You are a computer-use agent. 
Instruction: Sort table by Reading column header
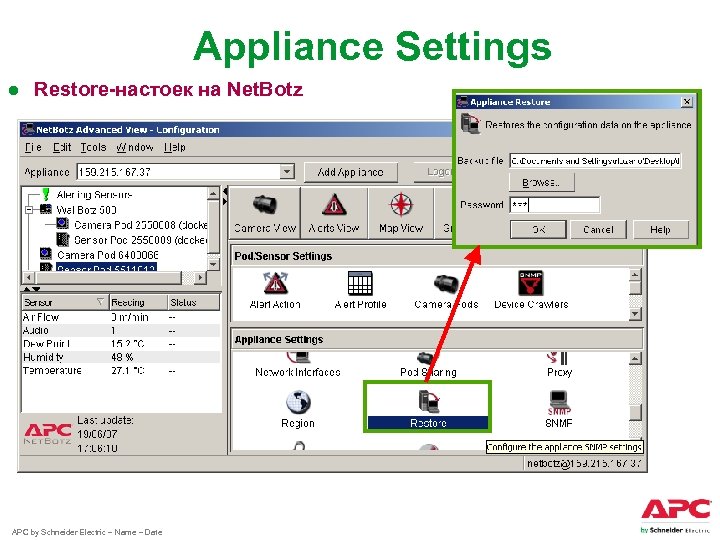(x=138, y=302)
